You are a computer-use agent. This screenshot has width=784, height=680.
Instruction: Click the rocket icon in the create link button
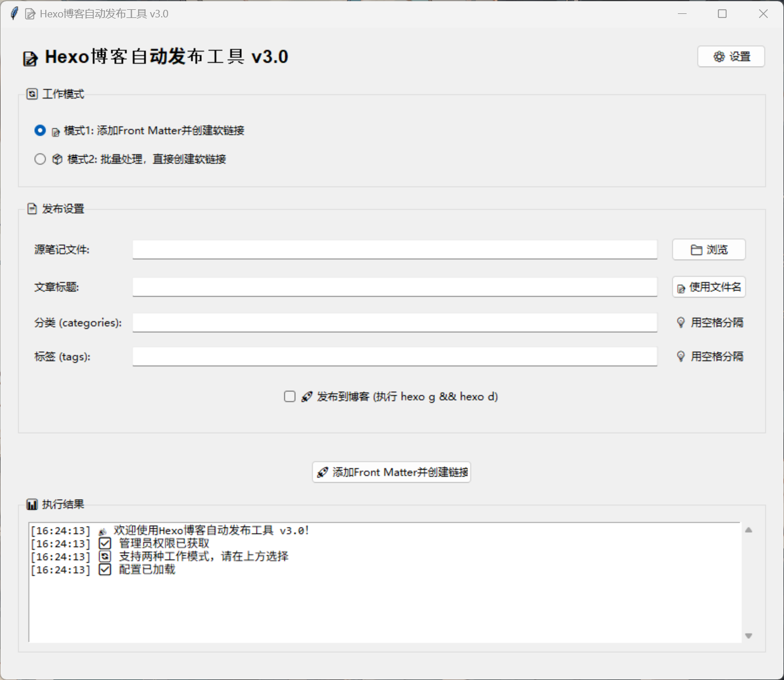pyautogui.click(x=322, y=472)
